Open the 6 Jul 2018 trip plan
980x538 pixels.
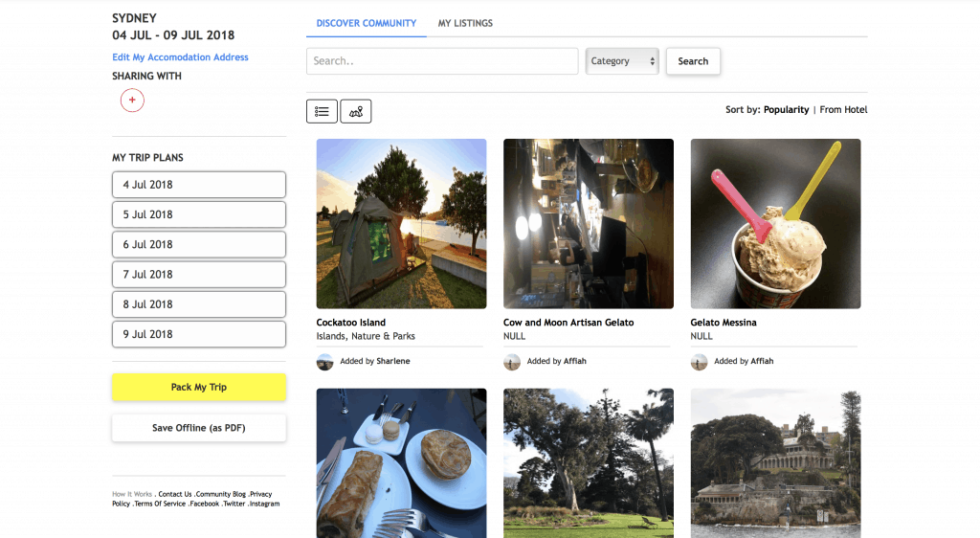(x=199, y=244)
